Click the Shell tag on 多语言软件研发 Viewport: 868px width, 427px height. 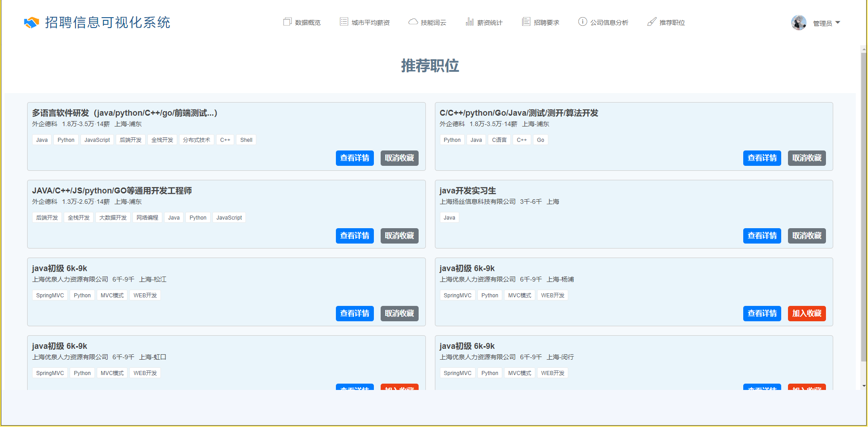point(246,140)
